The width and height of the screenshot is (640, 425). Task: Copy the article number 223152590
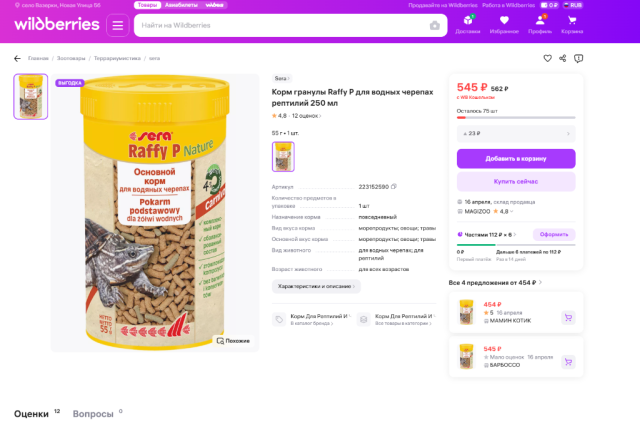click(x=394, y=186)
